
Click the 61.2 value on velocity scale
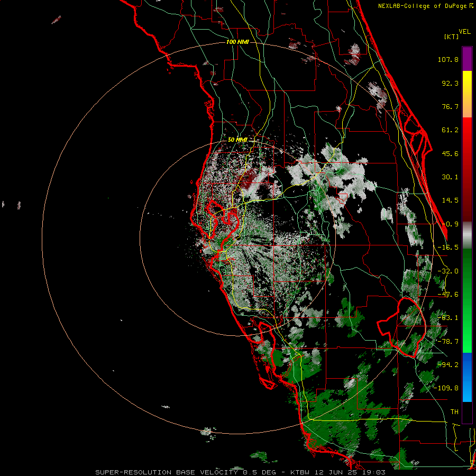(x=450, y=130)
